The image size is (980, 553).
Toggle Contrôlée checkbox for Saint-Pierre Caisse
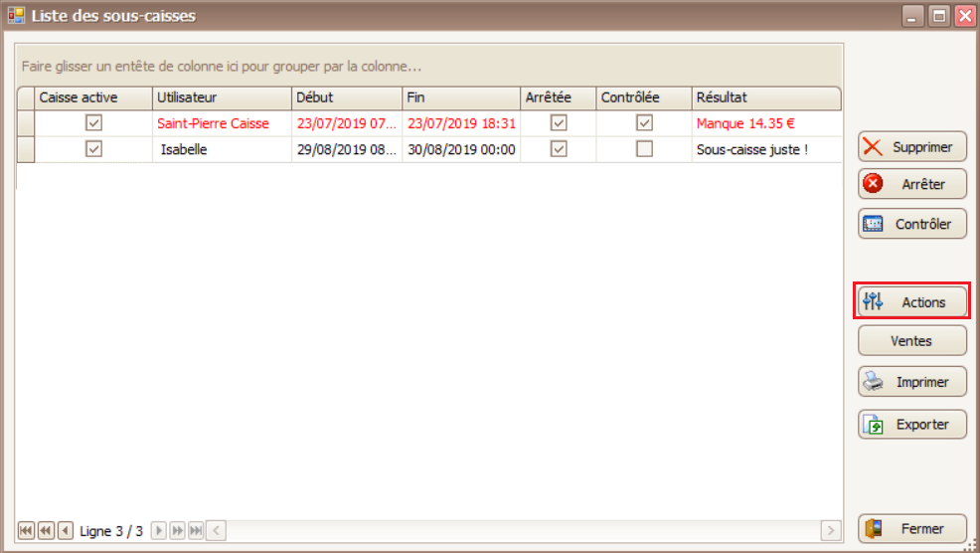point(644,122)
